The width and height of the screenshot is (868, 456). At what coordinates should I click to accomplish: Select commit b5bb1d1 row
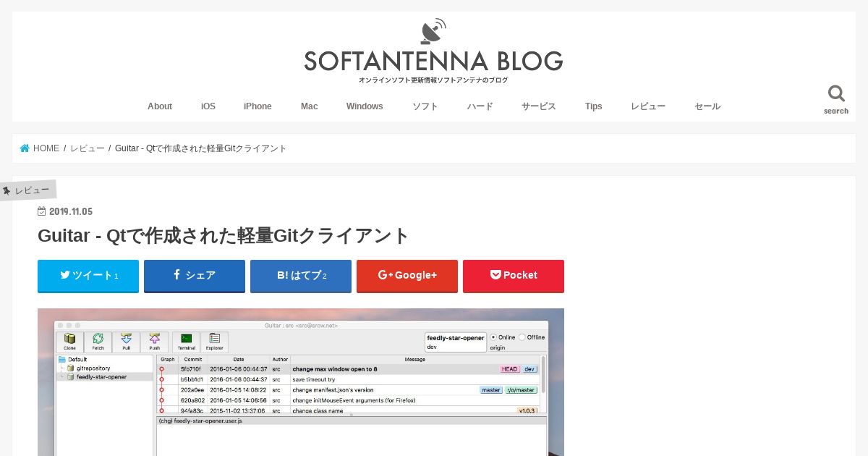[x=349, y=379]
